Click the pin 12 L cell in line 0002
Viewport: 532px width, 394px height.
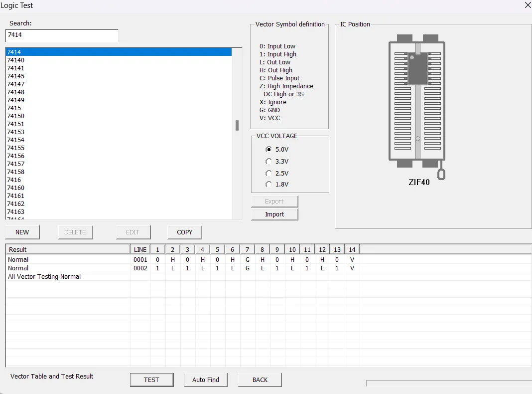point(322,268)
